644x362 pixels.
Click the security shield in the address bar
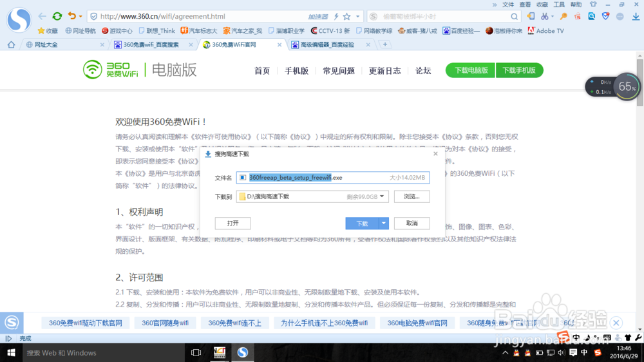click(x=93, y=17)
